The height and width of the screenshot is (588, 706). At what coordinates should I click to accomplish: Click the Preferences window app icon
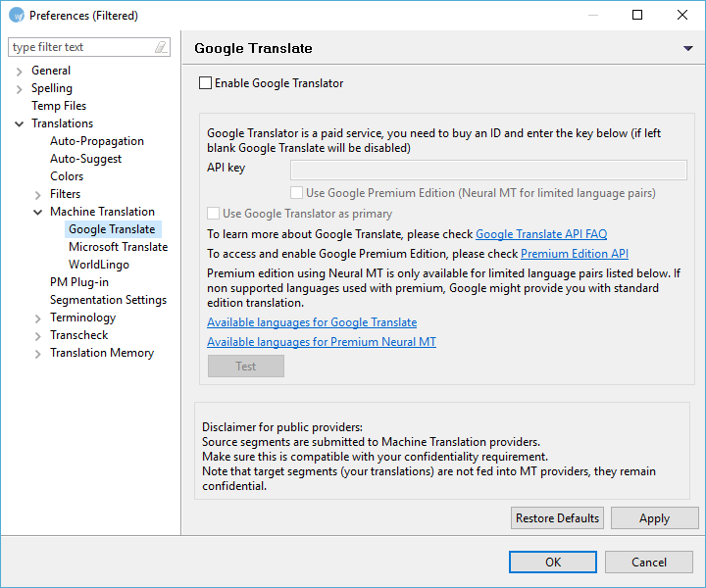click(17, 15)
